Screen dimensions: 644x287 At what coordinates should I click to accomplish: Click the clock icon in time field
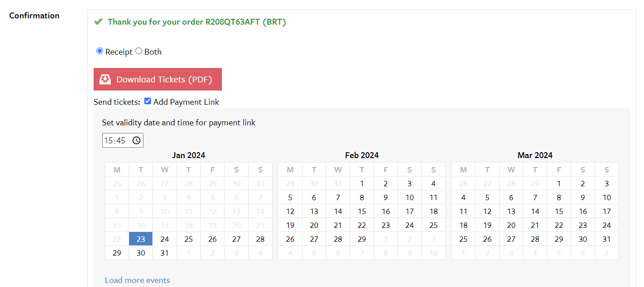pos(137,141)
